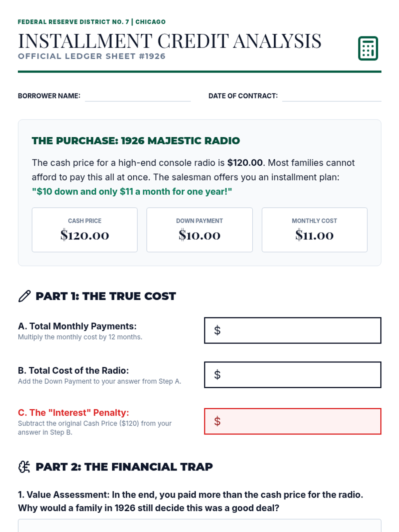Screen dimensions: 399x532
Task: Click Official Ledger Sheet #1926 subtitle
Action: (92, 56)
